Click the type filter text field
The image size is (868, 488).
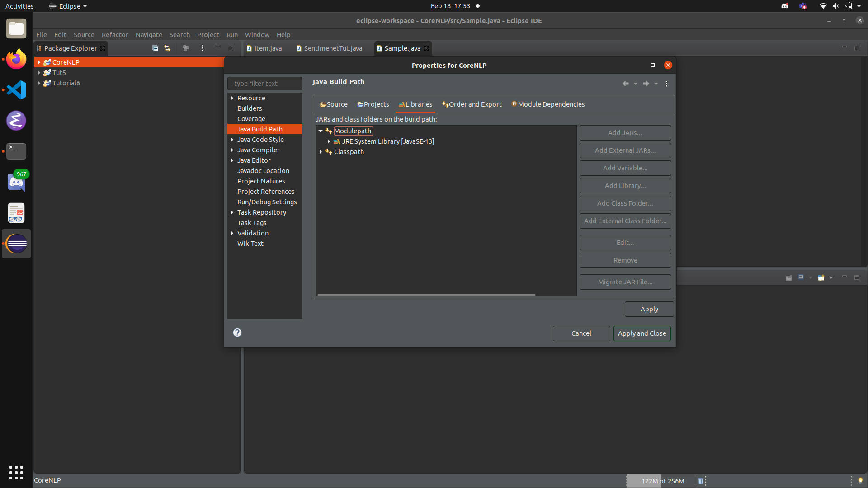264,83
